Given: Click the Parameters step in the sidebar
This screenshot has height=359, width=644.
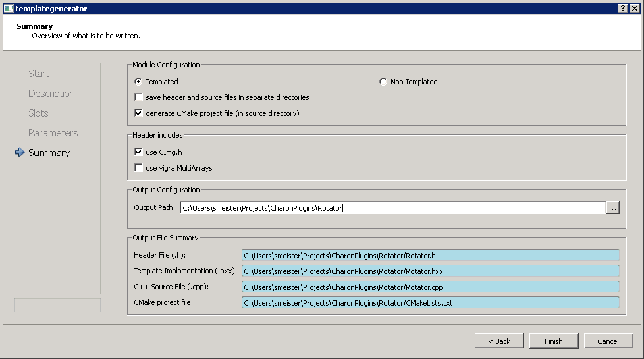Looking at the screenshot, I should click(x=53, y=132).
